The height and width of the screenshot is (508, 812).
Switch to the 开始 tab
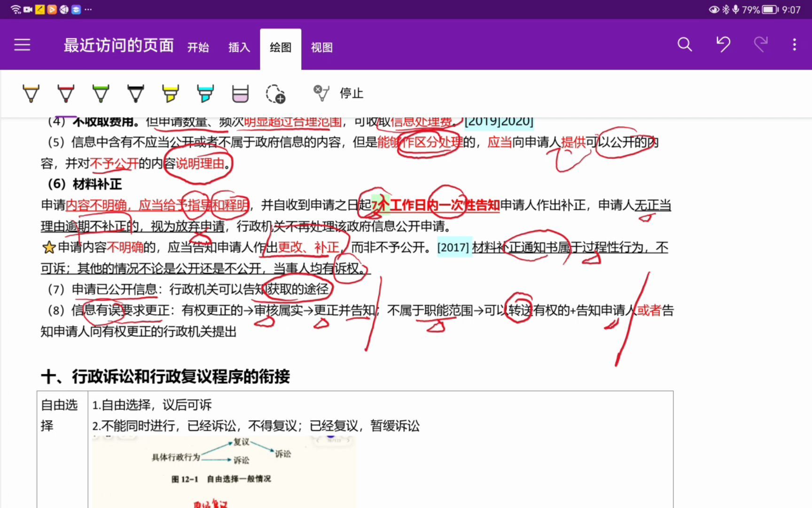click(x=198, y=47)
